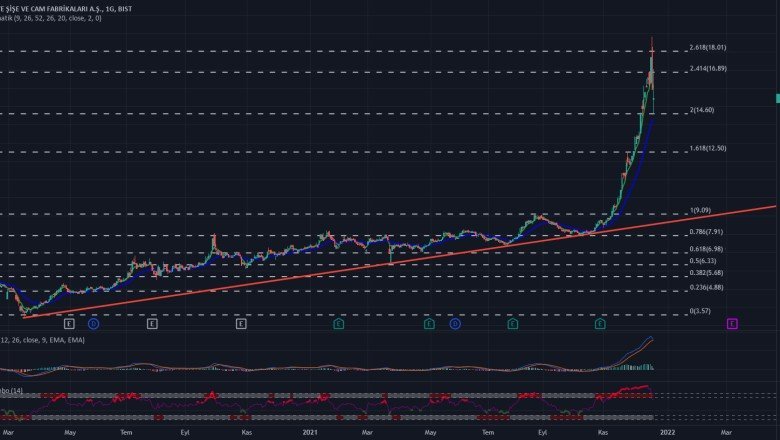Click the teal E marker nearest the 2021 label
Image resolution: width=780 pixels, height=440 pixels.
(338, 324)
